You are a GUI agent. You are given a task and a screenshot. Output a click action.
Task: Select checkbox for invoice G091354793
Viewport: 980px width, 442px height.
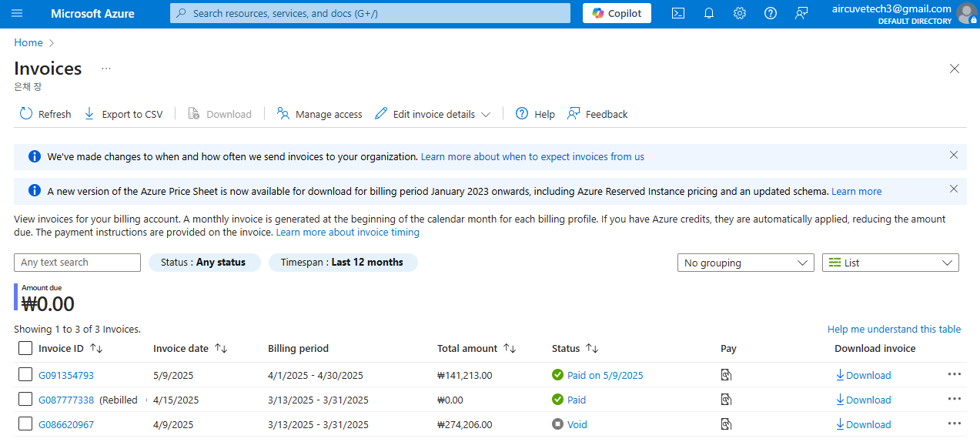pos(25,375)
